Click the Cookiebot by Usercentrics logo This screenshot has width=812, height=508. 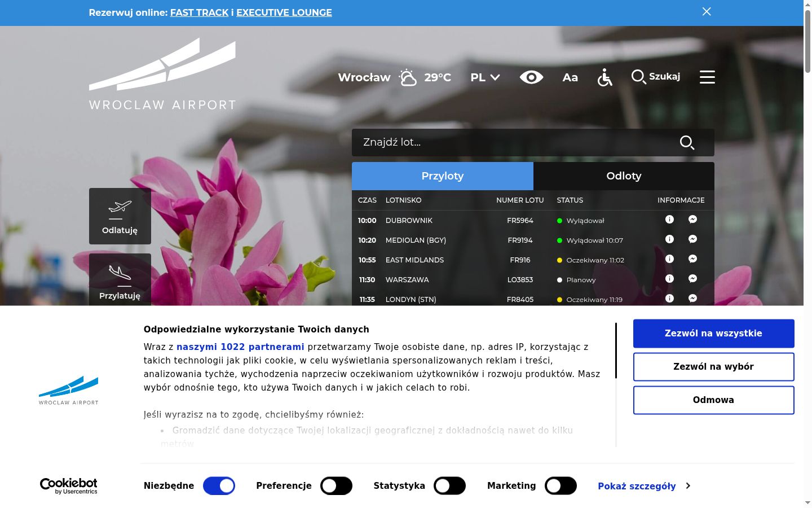[68, 486]
